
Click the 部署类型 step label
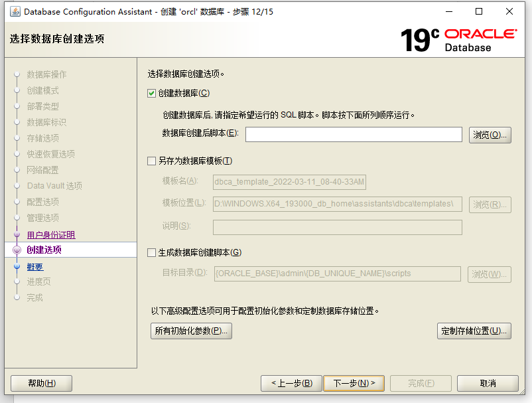pyautogui.click(x=42, y=106)
